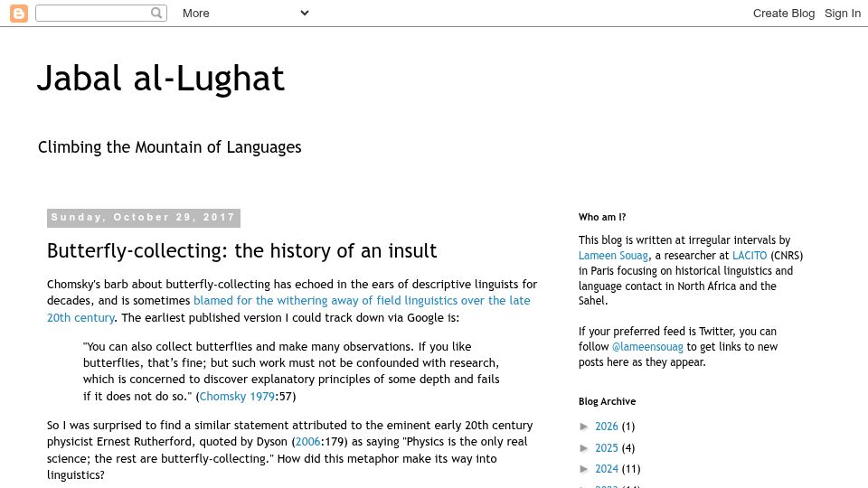Viewport: 868px width, 488px height.
Task: Open the LACITO link in sidebar
Action: (750, 256)
